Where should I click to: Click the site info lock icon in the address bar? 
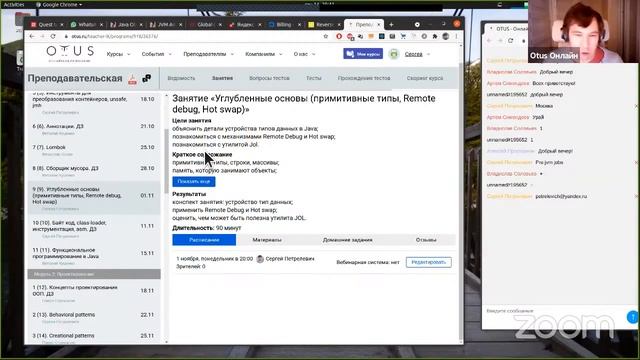[x=66, y=36]
